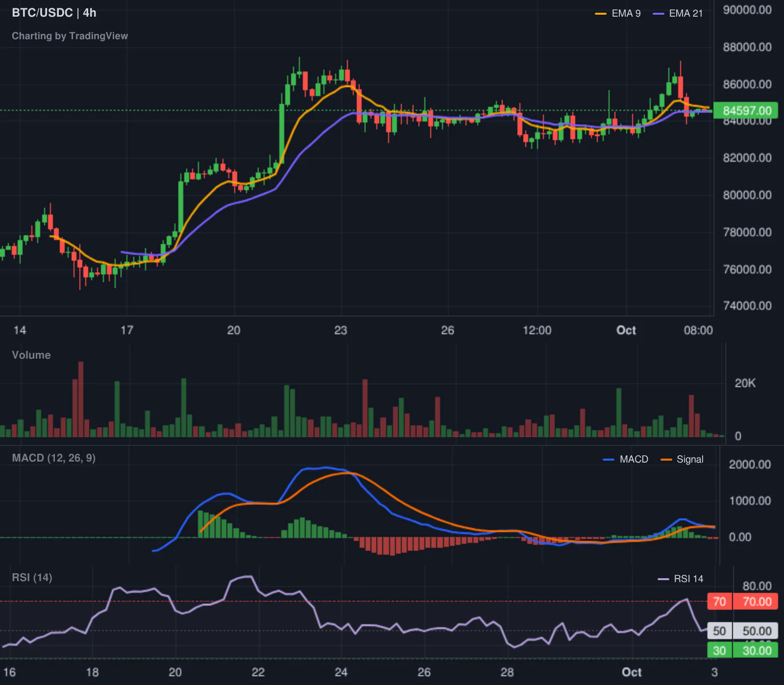Click the 1000.00 MACD axis label
The width and height of the screenshot is (784, 685).
(x=750, y=501)
